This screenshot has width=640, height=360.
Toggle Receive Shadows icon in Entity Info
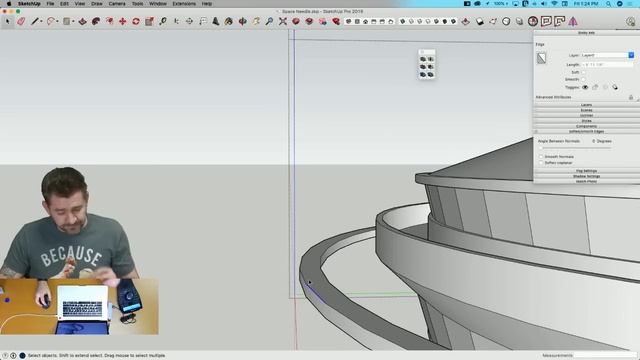605,87
